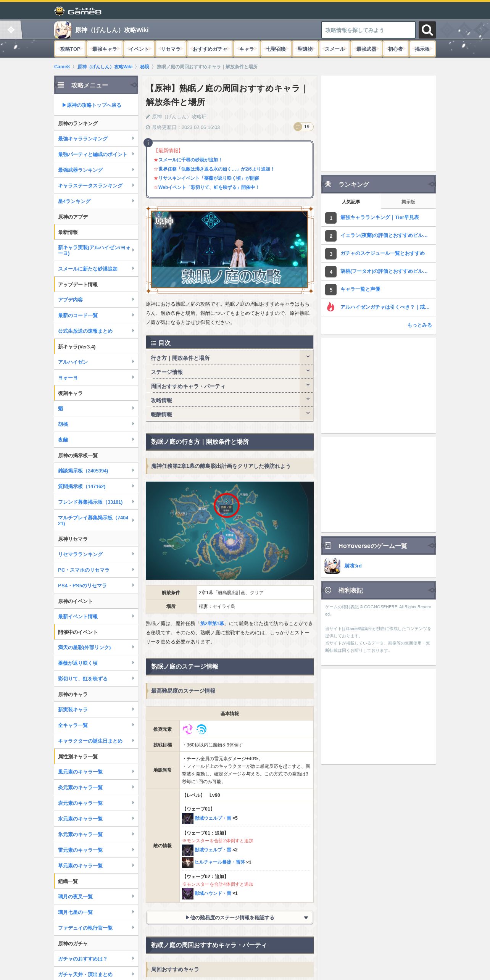This screenshot has width=490, height=980.
Task: Open ガチャのおすすめは？ sidebar item
Action: pos(96,959)
